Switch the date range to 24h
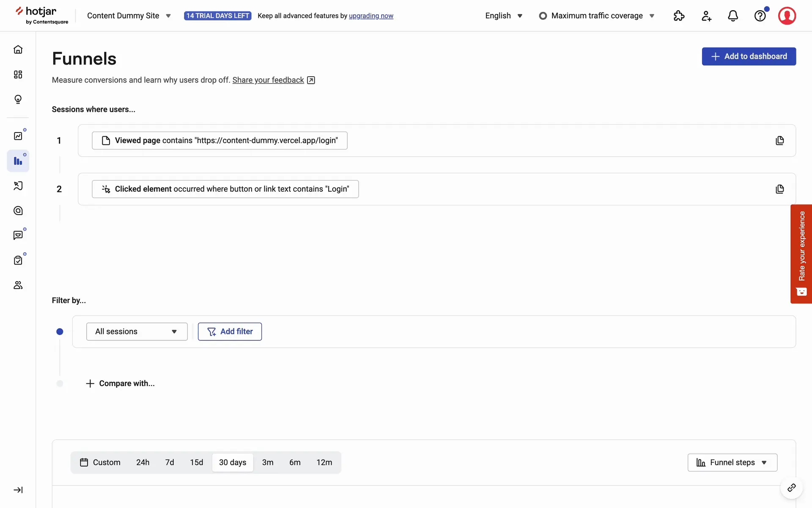This screenshot has width=812, height=508. [x=143, y=462]
